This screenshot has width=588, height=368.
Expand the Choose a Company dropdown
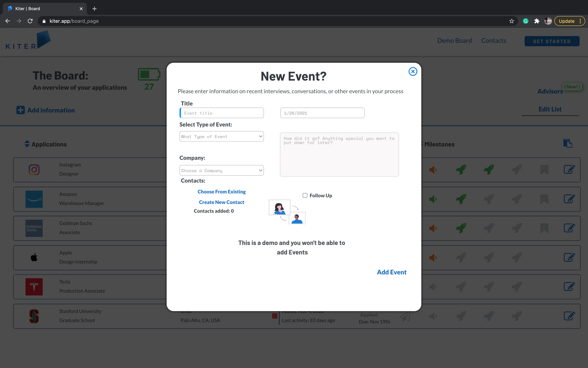[x=221, y=170]
